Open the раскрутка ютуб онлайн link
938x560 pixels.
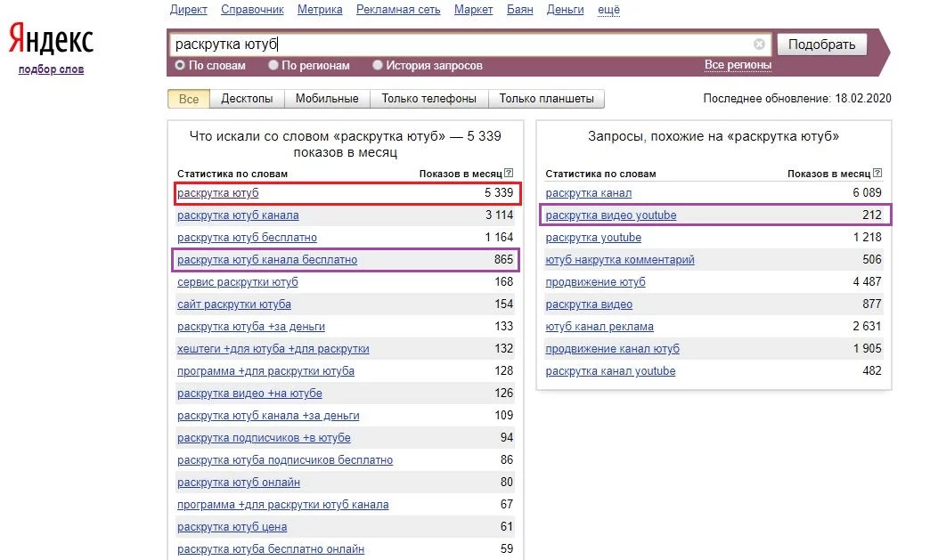(239, 483)
